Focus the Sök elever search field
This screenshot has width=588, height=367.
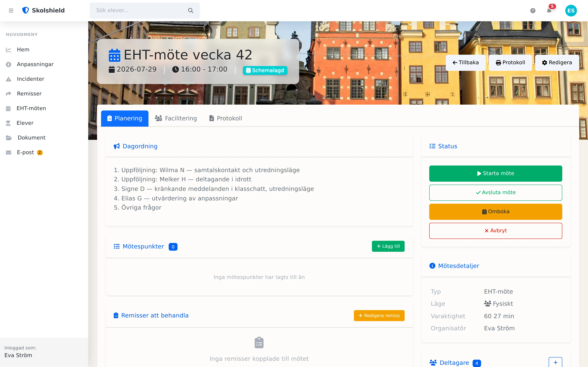click(x=145, y=10)
